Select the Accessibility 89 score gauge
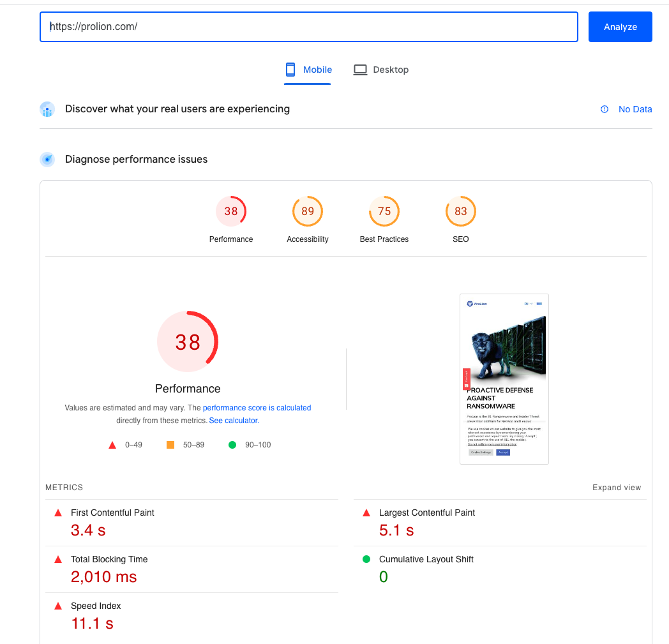 tap(308, 211)
